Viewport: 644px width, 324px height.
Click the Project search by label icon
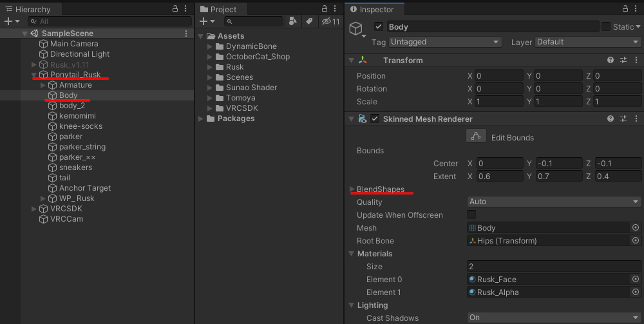309,21
